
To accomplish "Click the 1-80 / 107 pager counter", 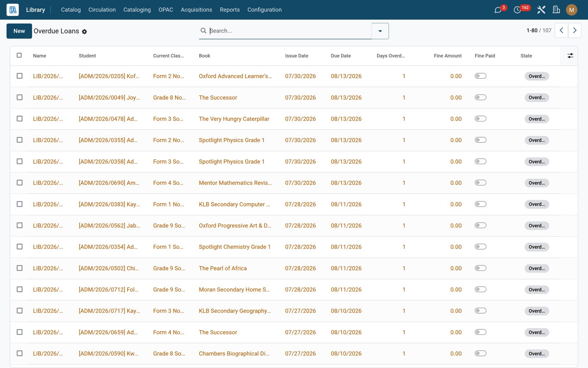I will [539, 31].
